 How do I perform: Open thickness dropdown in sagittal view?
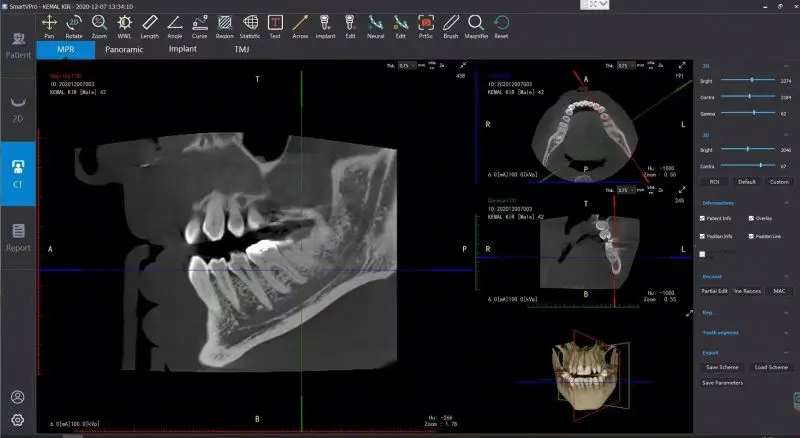[407, 65]
